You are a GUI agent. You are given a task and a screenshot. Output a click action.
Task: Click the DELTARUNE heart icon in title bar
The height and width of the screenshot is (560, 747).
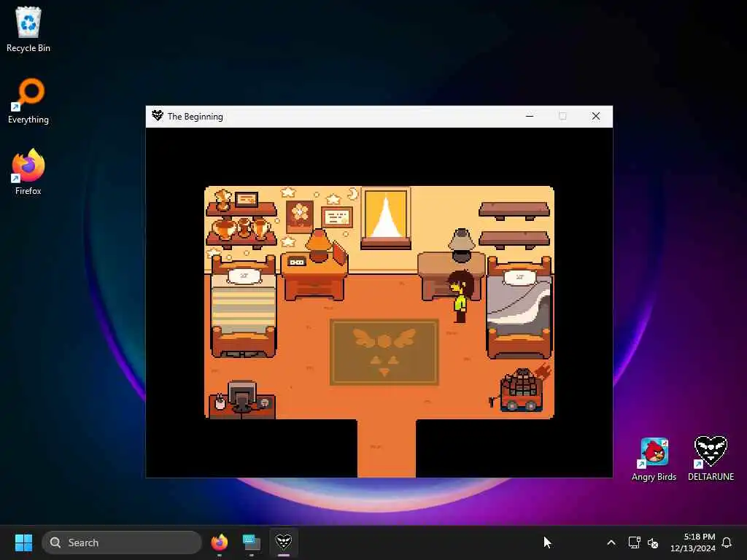point(158,116)
